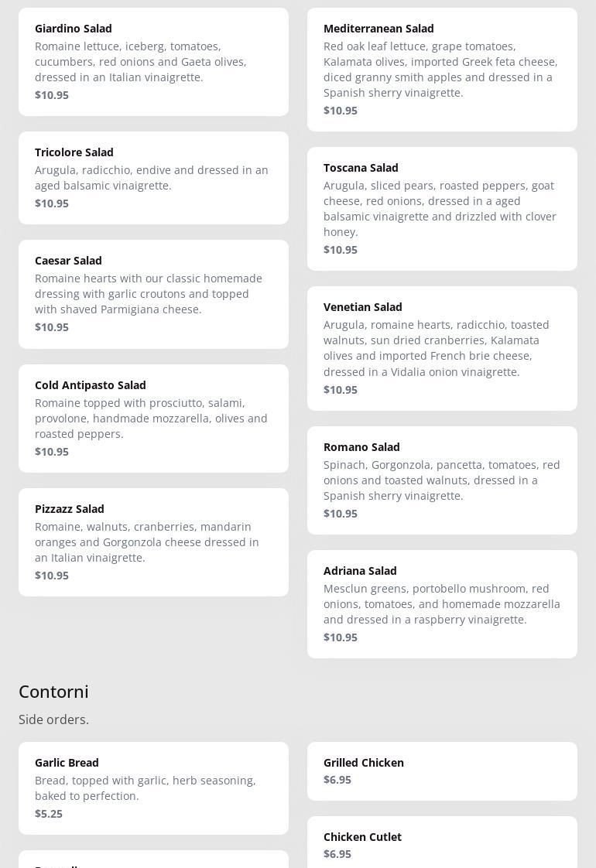596x868 pixels.
Task: Open the Chicken Cutlet side item
Action: (x=442, y=844)
